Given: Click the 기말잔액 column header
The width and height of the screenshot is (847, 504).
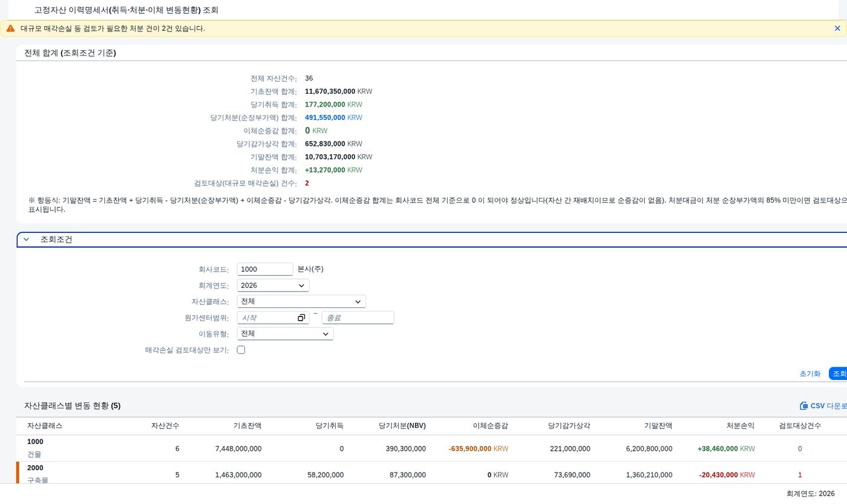Looking at the screenshot, I should [658, 426].
